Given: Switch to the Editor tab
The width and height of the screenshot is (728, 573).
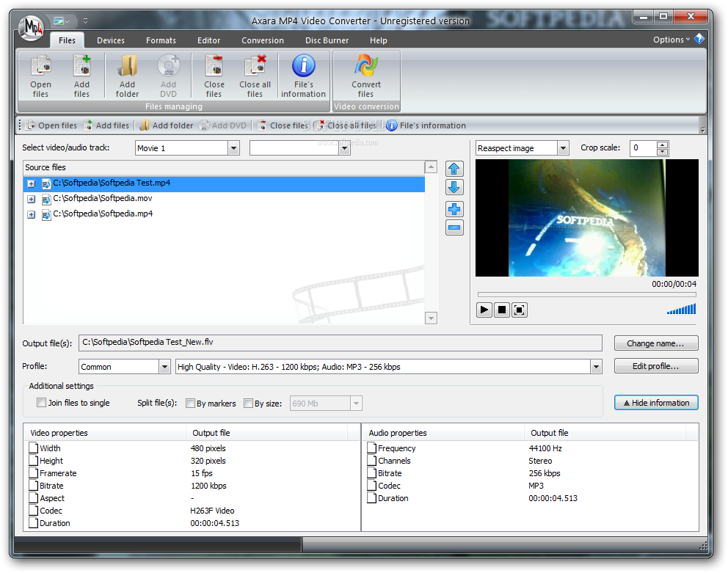Looking at the screenshot, I should coord(208,40).
